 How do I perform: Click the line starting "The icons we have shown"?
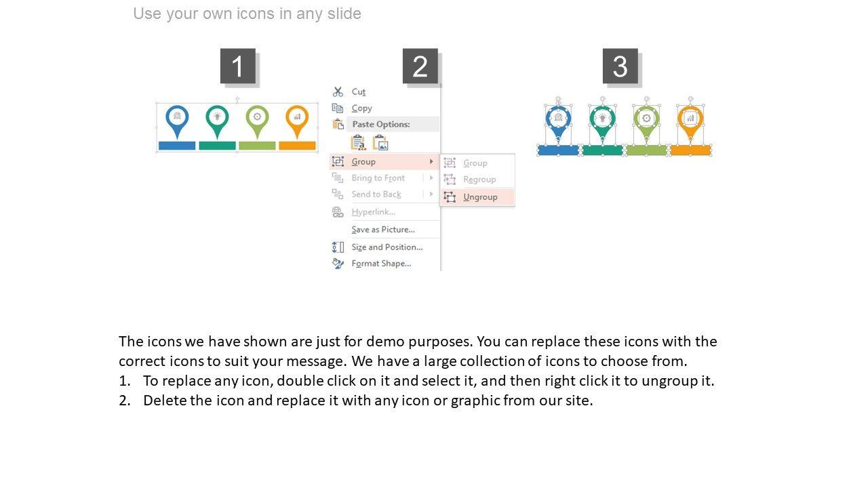(x=418, y=341)
